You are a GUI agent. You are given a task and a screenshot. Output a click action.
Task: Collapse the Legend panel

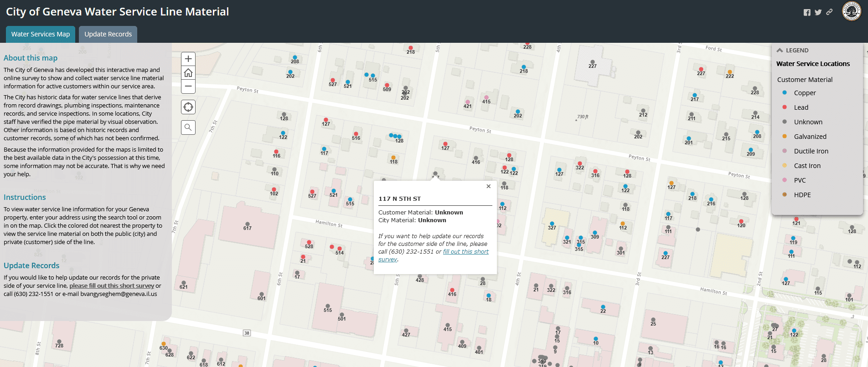pos(780,50)
